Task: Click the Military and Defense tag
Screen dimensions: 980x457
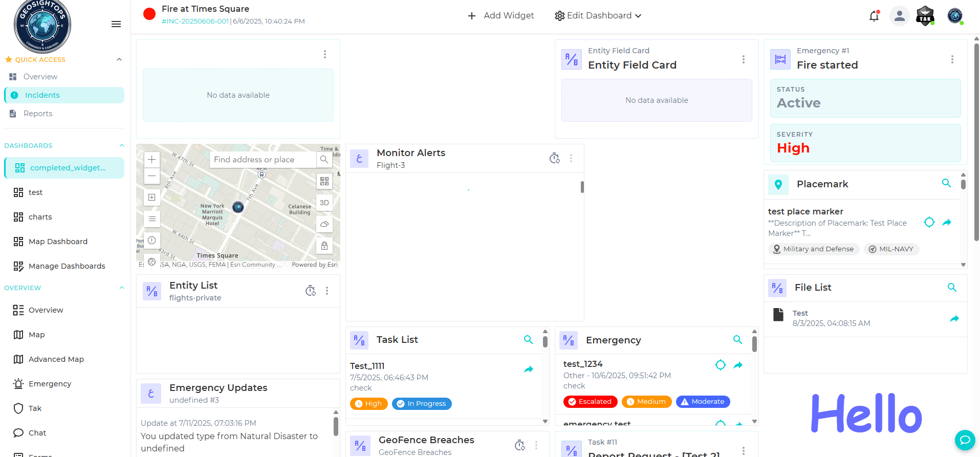Action: pos(813,249)
